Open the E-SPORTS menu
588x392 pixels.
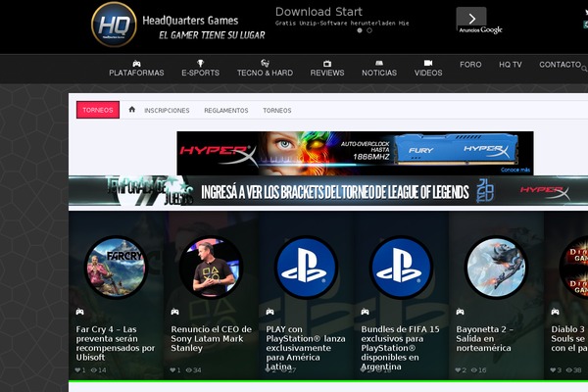[x=200, y=73]
